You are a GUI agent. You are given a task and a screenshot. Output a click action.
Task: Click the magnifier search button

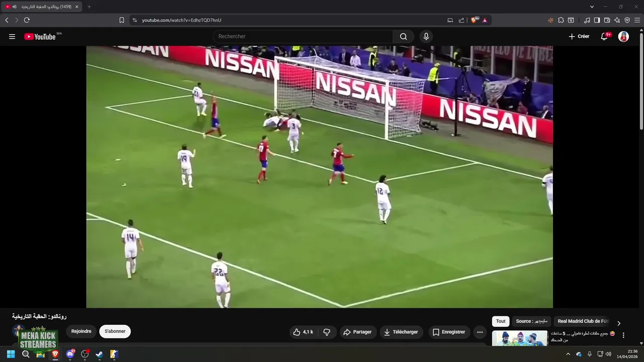(x=404, y=37)
